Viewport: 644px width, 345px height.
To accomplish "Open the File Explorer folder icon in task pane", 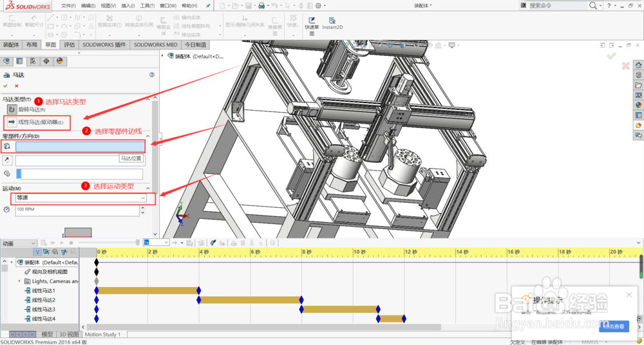I will click(638, 85).
